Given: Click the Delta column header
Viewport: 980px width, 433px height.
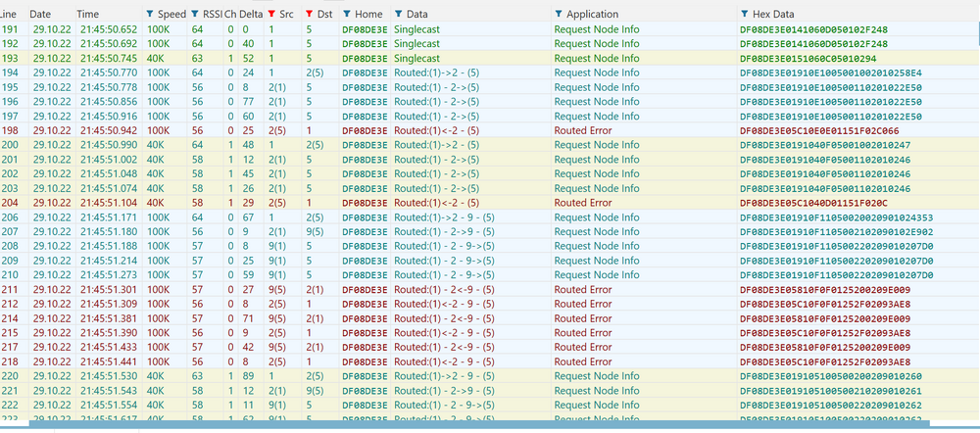Looking at the screenshot, I should (x=250, y=15).
